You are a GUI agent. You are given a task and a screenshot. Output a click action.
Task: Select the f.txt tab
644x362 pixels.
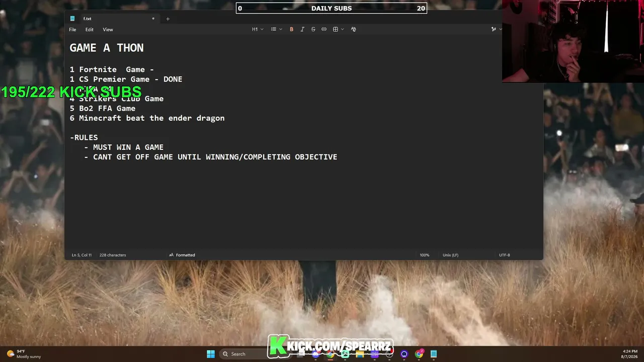113,19
